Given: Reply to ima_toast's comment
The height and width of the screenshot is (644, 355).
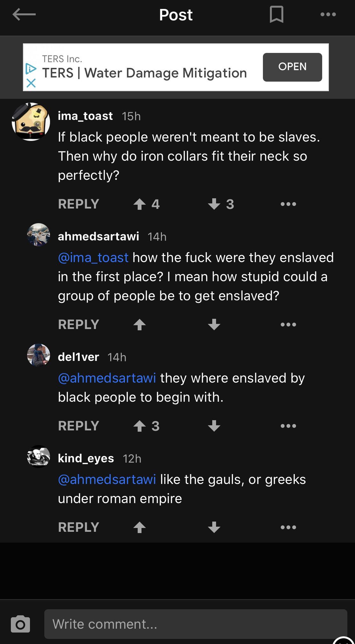Looking at the screenshot, I should tap(78, 204).
